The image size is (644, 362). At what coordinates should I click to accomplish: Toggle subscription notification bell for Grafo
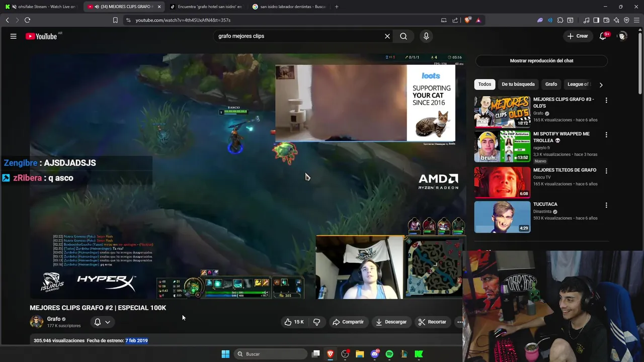[98, 322]
